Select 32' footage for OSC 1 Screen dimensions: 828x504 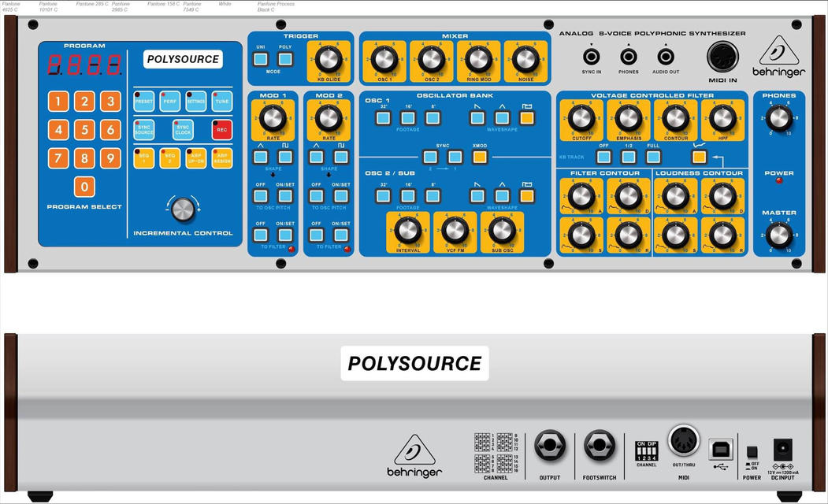pyautogui.click(x=383, y=119)
